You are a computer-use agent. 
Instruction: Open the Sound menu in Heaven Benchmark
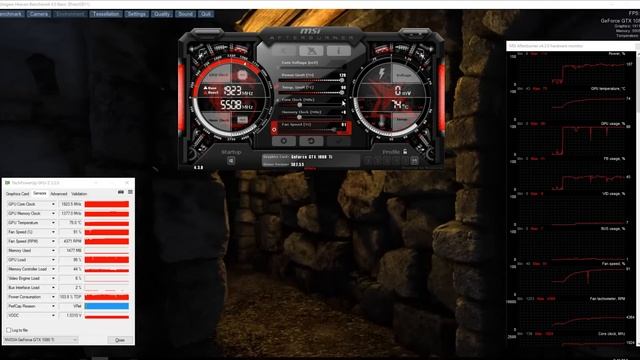185,14
